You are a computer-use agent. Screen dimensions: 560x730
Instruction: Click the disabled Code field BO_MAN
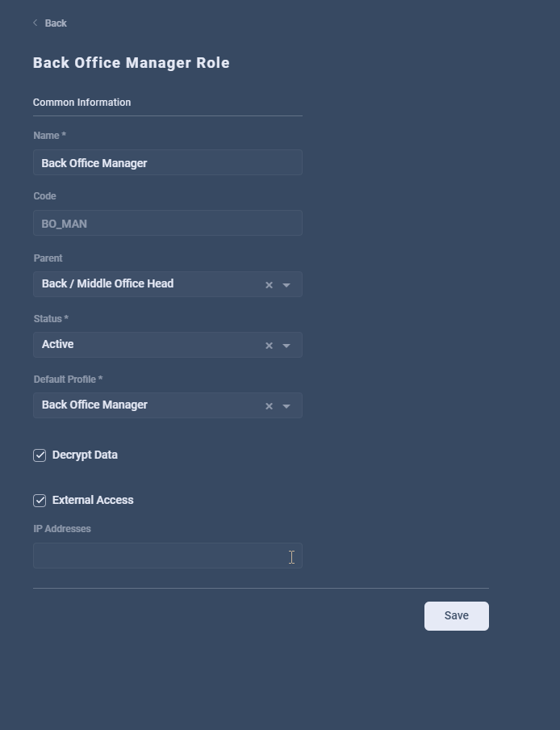(x=168, y=223)
